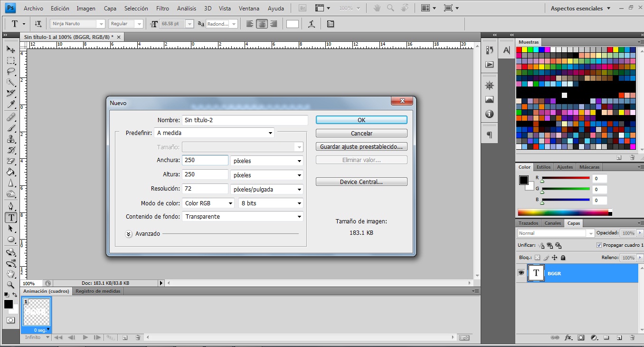Toggle lock position cross icon
The height and width of the screenshot is (347, 644).
[554, 258]
